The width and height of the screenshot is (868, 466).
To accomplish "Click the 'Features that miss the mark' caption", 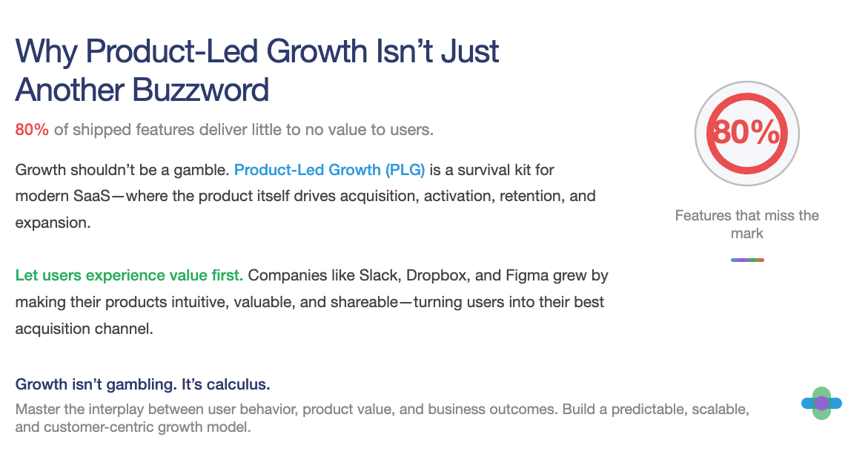I will click(x=746, y=224).
